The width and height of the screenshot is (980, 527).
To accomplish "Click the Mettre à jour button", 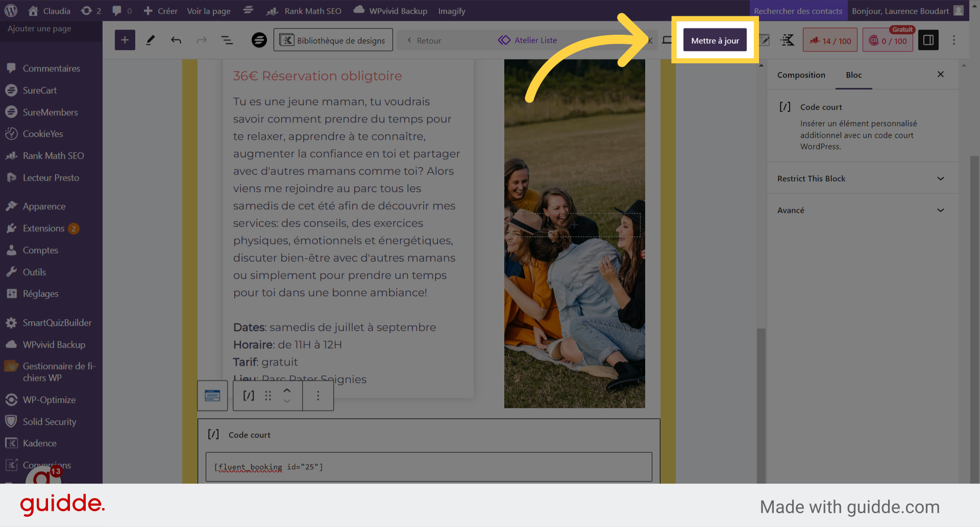I will tap(715, 40).
